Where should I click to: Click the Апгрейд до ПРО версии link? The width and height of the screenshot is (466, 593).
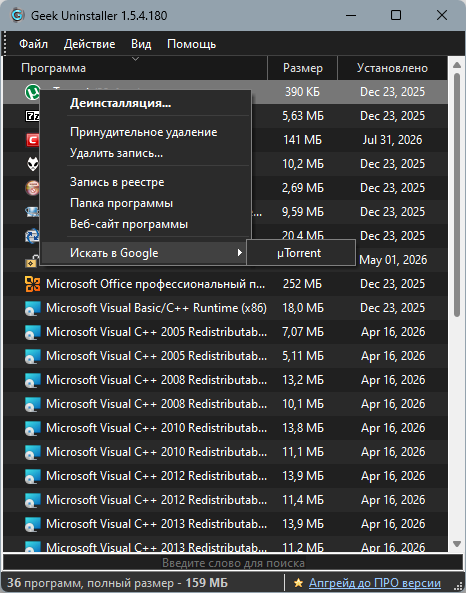(375, 583)
